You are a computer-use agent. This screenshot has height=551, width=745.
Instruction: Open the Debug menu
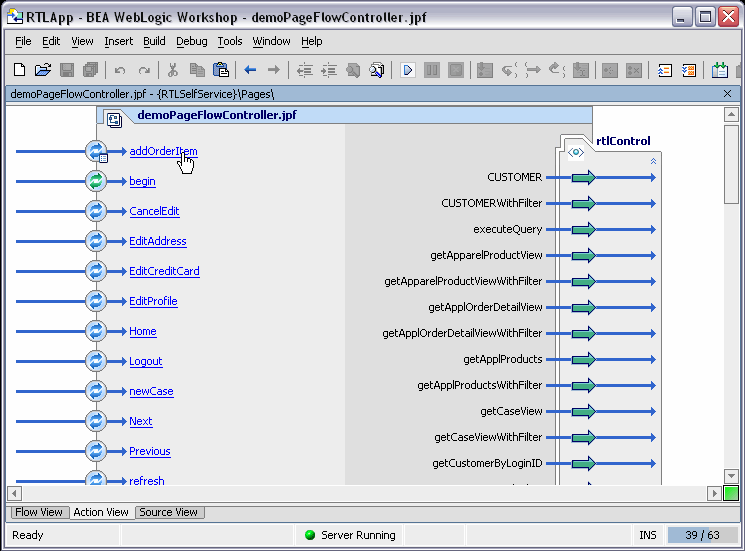(191, 41)
